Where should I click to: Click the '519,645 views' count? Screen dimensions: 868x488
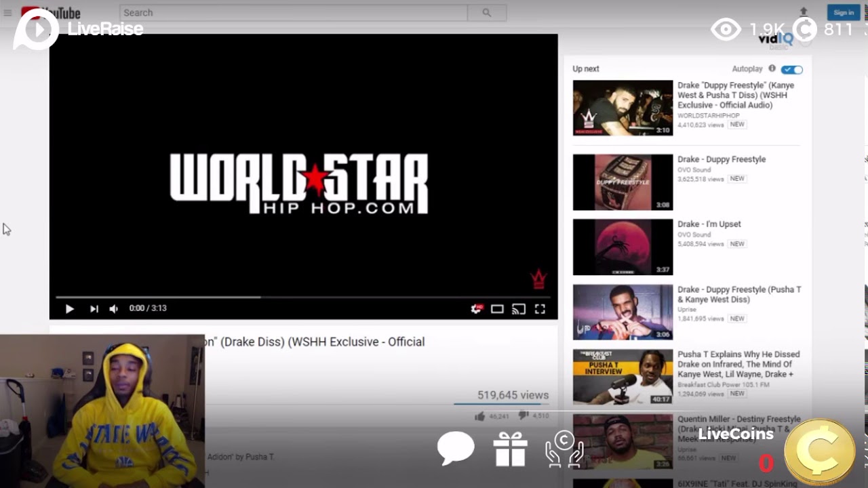513,395
